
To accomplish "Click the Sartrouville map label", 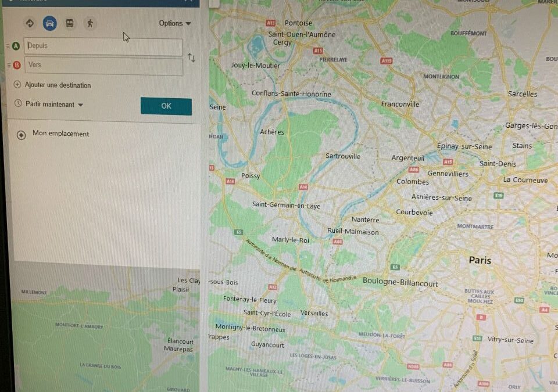I will pyautogui.click(x=343, y=156).
